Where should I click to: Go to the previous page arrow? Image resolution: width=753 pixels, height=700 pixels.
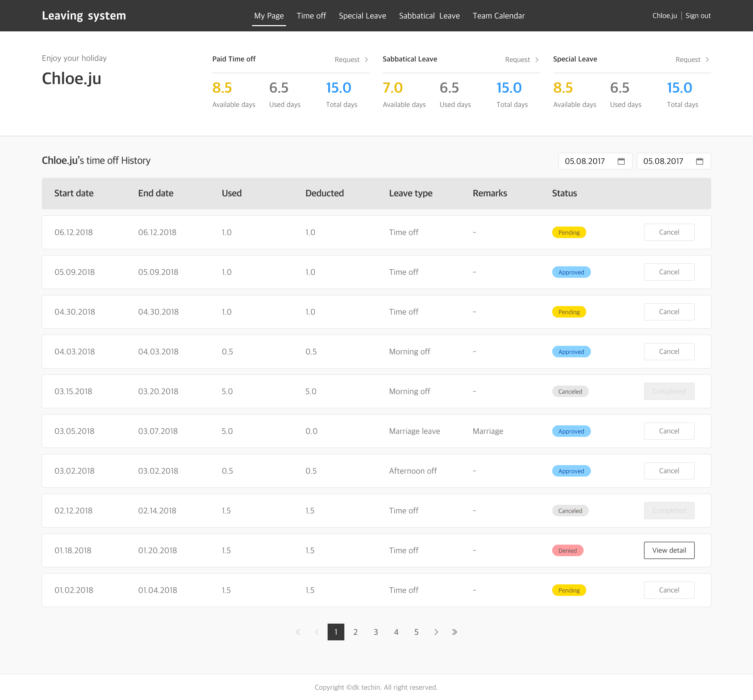pyautogui.click(x=317, y=632)
